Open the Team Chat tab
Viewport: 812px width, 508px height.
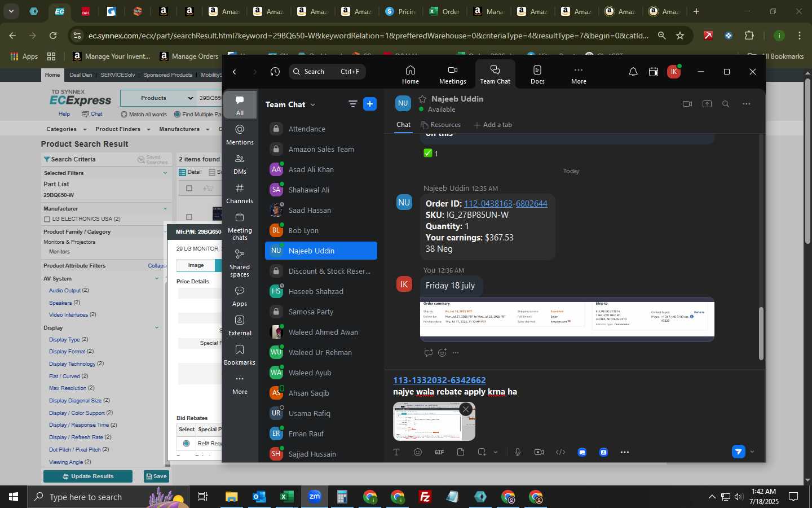pos(495,75)
